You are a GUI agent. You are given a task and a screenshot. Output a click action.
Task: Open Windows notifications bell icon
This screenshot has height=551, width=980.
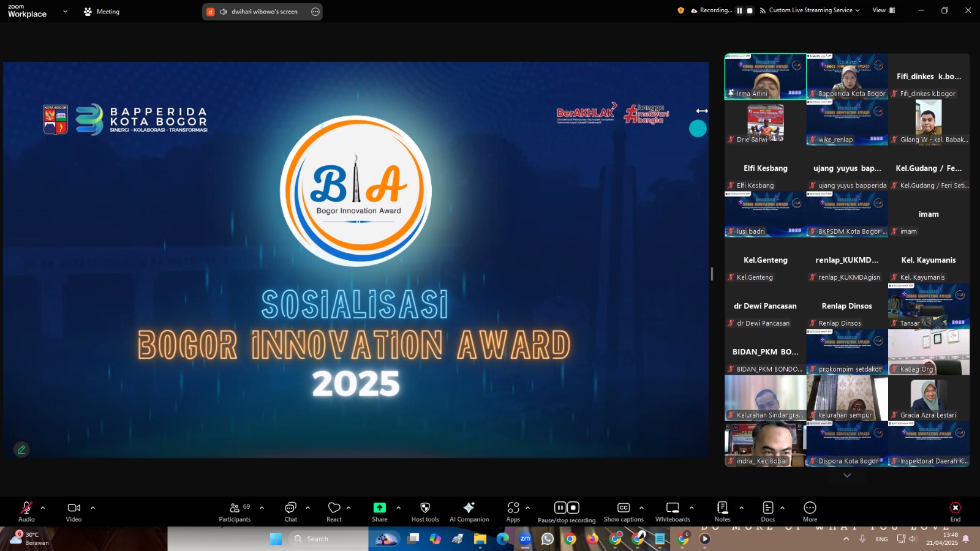click(x=966, y=539)
